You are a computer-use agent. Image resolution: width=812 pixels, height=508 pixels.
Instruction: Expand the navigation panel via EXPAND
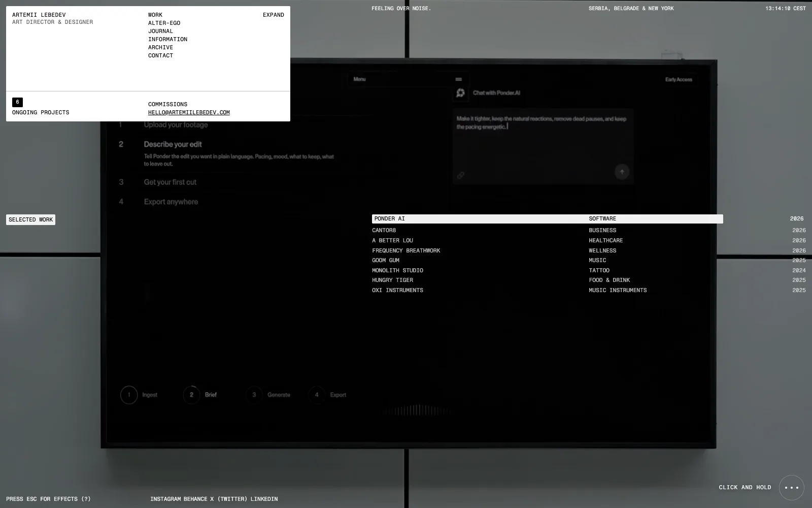point(274,15)
